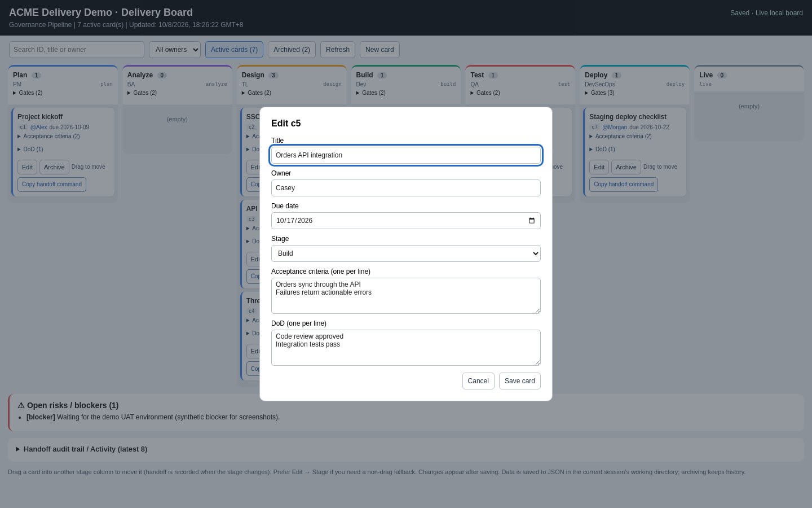
Task: Expand Gates (2) in the Plan column
Action: (x=28, y=93)
